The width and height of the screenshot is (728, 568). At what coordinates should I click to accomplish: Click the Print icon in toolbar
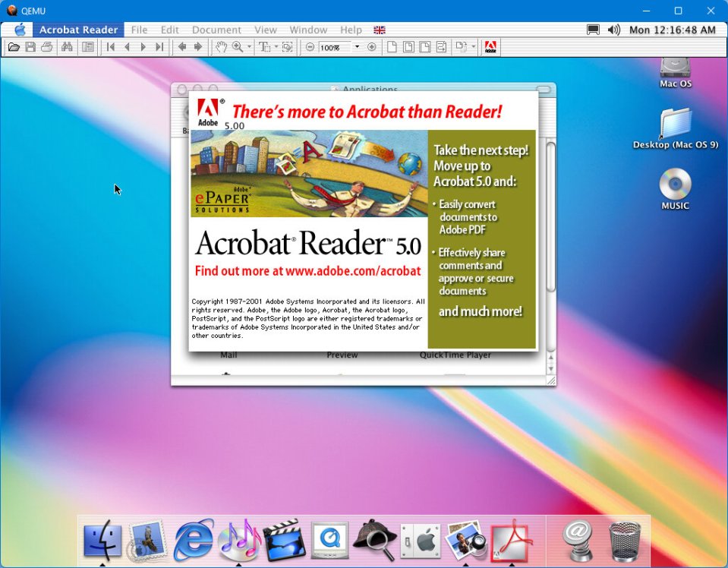[47, 47]
